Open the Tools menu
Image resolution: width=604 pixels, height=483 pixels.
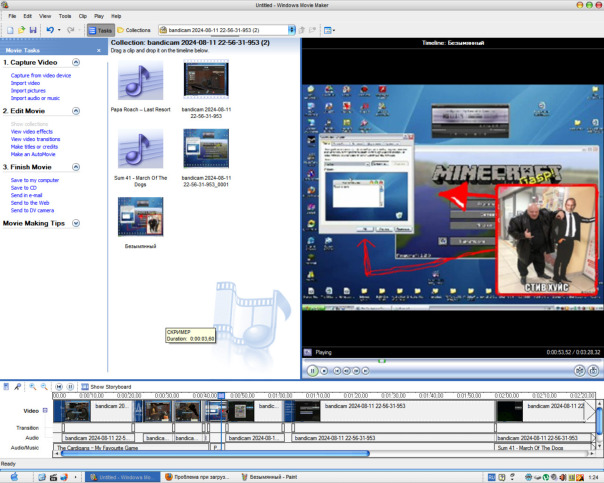(65, 16)
